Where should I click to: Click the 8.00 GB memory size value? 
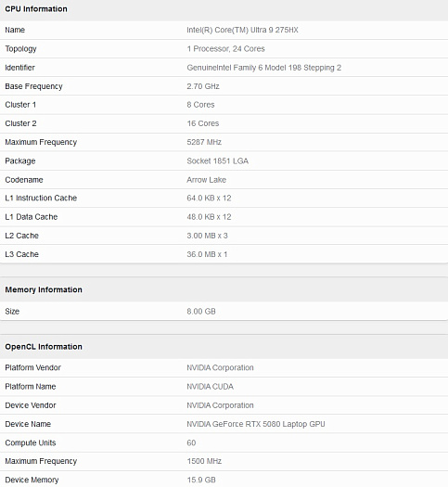(x=201, y=311)
